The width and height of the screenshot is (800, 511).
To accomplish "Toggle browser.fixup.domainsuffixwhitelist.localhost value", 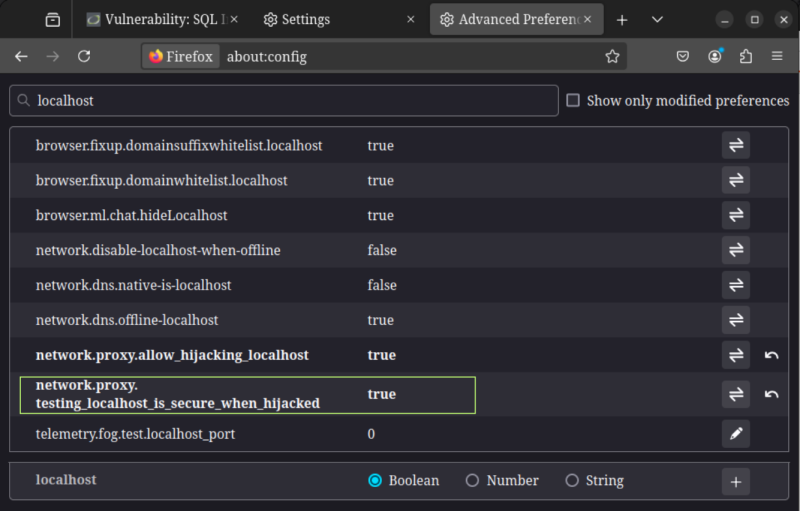I will click(736, 145).
